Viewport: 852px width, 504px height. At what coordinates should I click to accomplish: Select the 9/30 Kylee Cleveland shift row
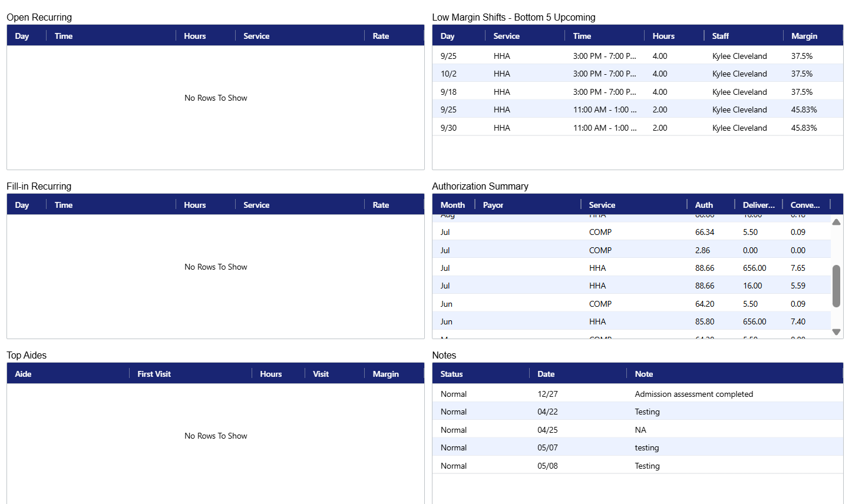637,128
